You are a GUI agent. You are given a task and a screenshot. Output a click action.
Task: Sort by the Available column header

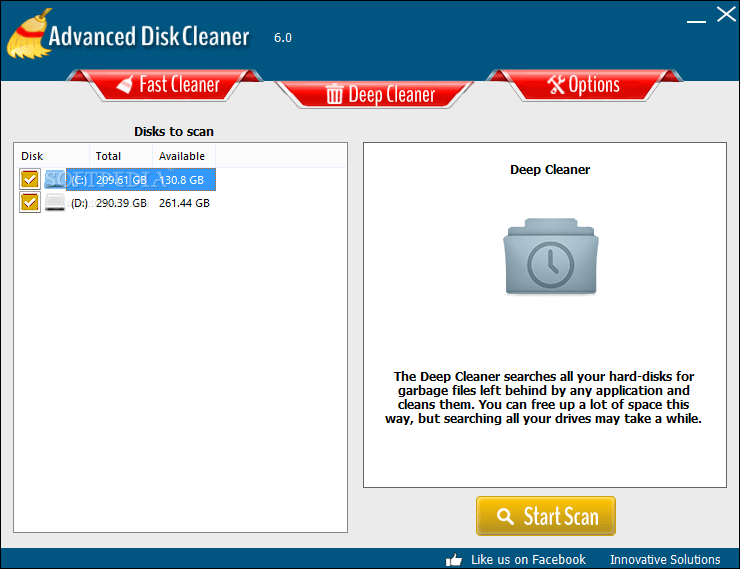pos(184,156)
